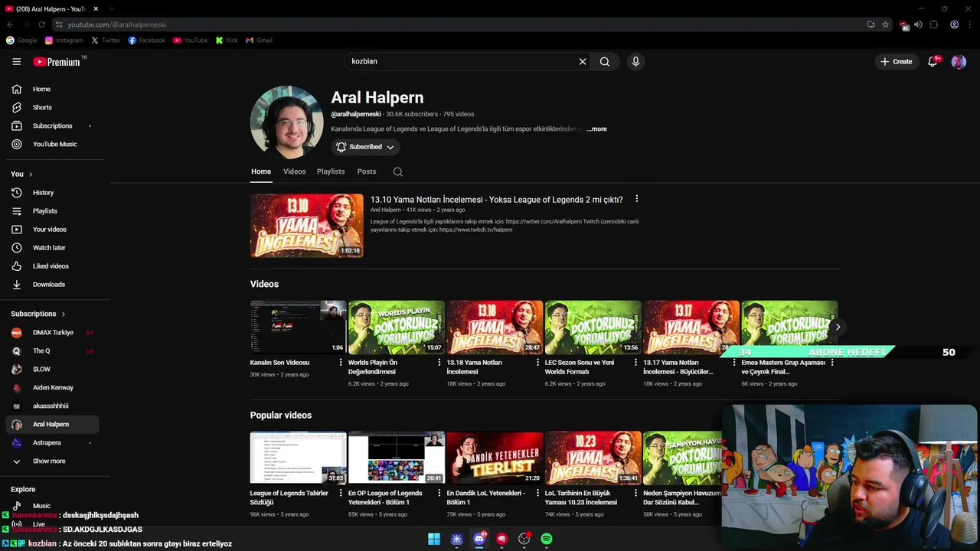The height and width of the screenshot is (551, 980).
Task: Open Playlists in the sidebar
Action: click(52, 211)
